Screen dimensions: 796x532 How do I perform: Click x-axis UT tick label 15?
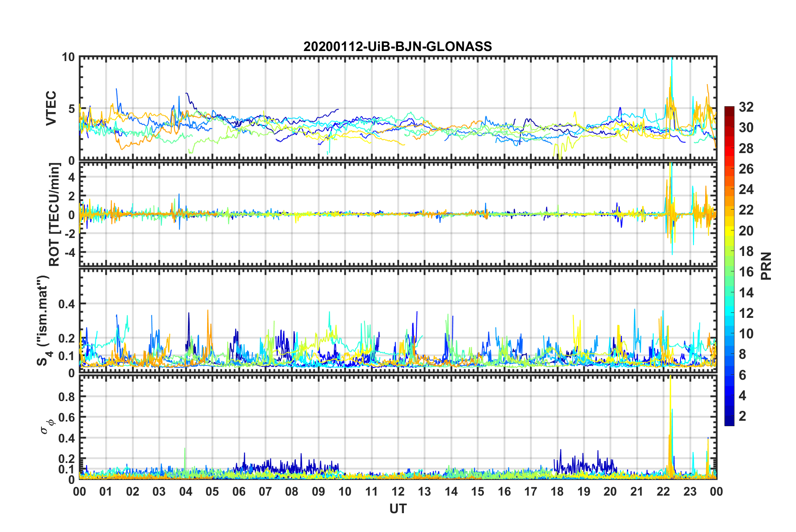[x=478, y=491]
